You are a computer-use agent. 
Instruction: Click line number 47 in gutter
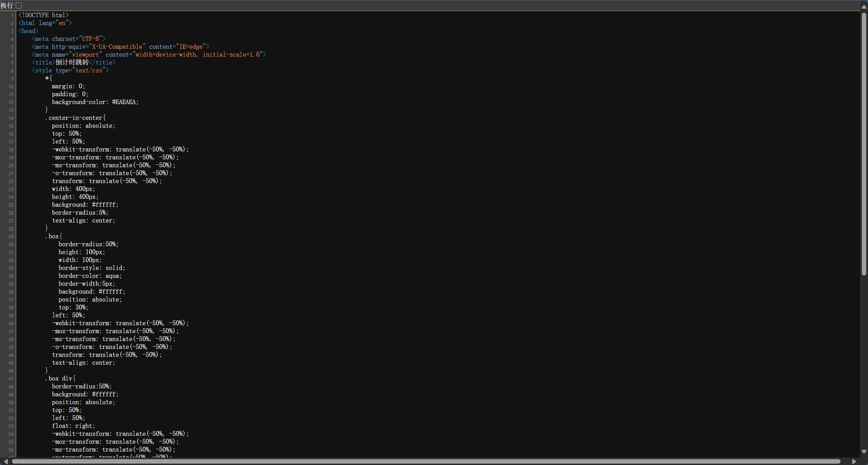pyautogui.click(x=11, y=379)
